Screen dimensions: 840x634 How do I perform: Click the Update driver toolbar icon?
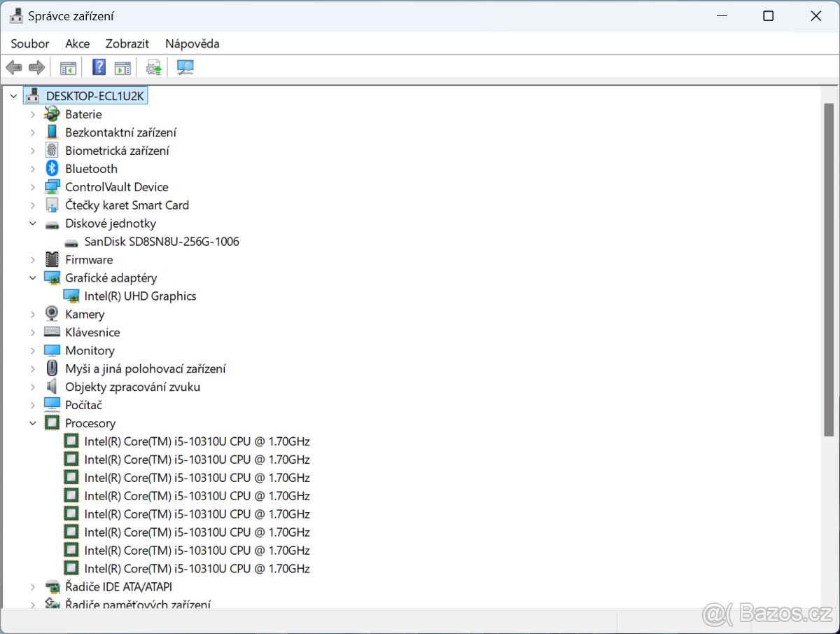[x=153, y=67]
